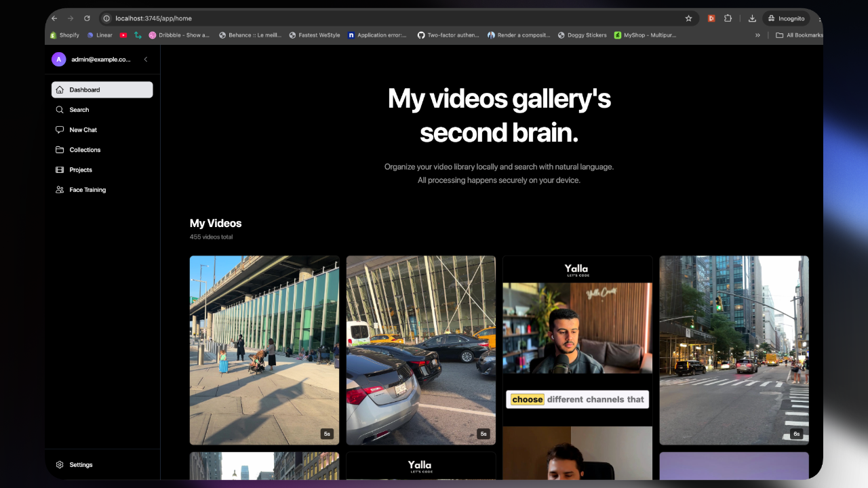Start a New Chat using the speech bubble icon
This screenshot has height=488, width=868.
coord(60,129)
